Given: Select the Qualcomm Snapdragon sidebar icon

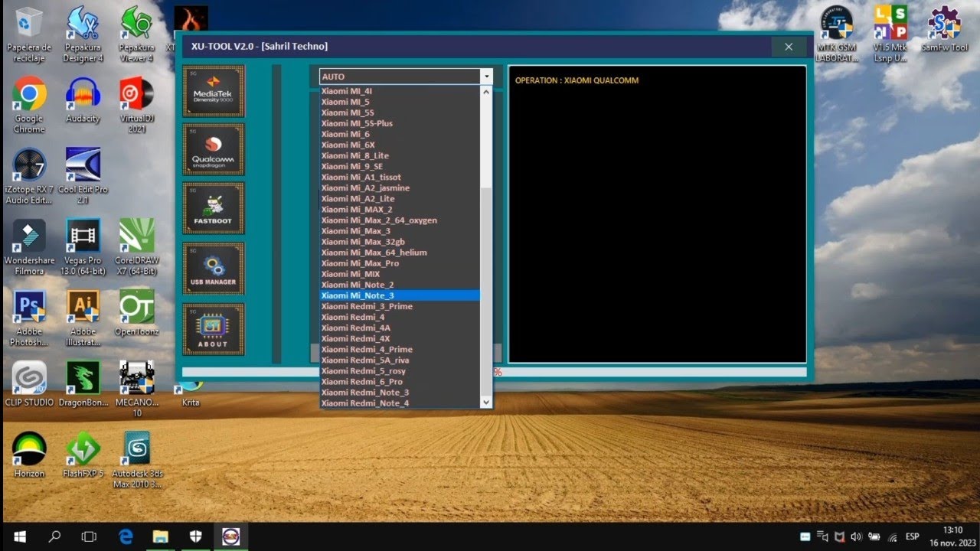Looking at the screenshot, I should point(213,148).
